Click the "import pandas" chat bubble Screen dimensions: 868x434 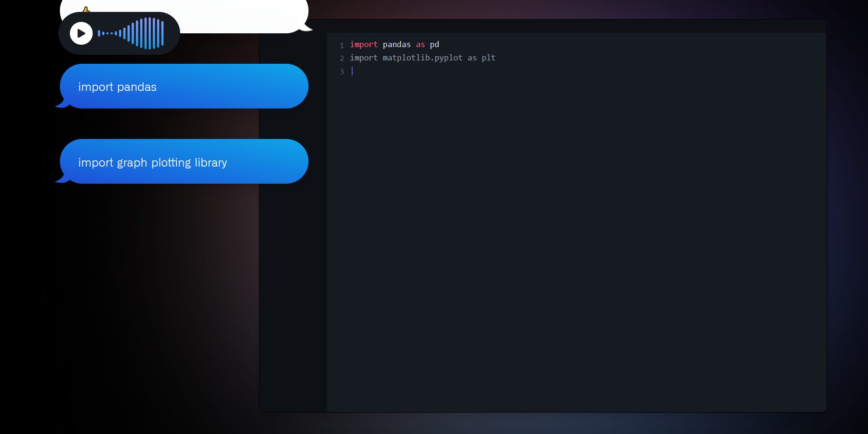[184, 86]
